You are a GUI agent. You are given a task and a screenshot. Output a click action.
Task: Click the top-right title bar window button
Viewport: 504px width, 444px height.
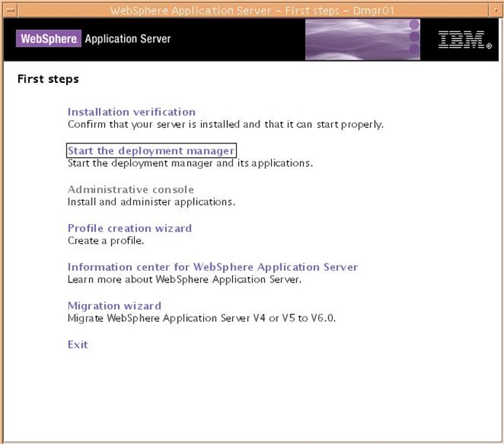click(x=495, y=9)
